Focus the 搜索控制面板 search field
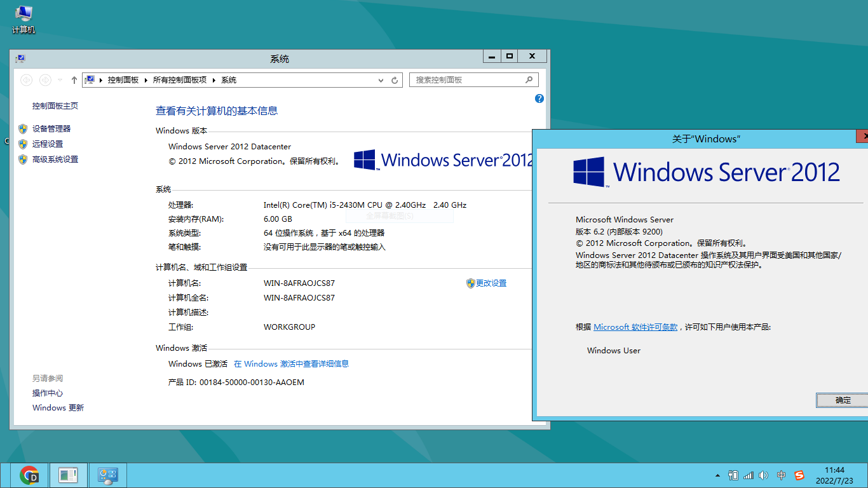The width and height of the screenshot is (868, 488). click(473, 80)
